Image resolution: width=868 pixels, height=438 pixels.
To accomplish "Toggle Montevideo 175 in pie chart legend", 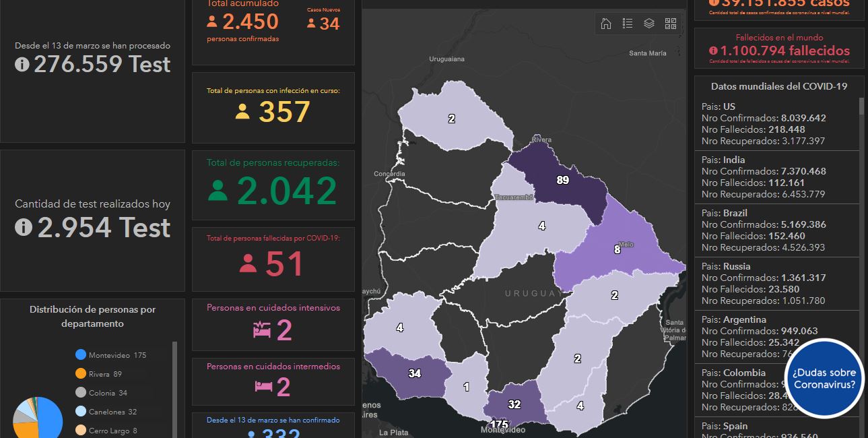I will 116,355.
